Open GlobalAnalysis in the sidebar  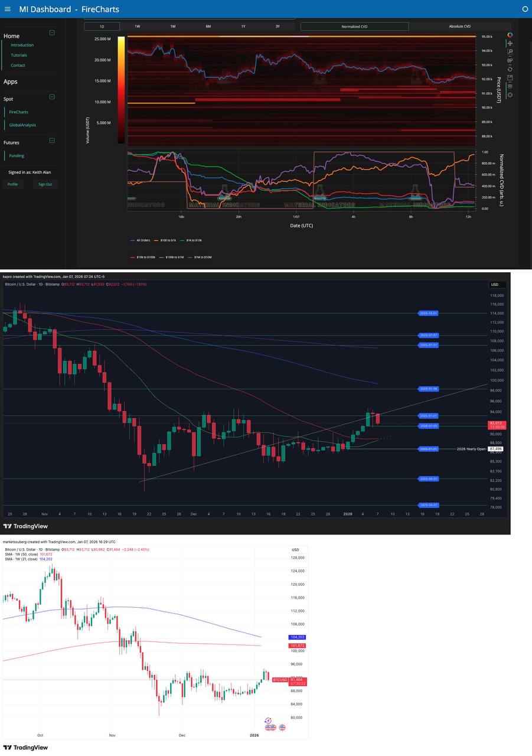point(22,125)
